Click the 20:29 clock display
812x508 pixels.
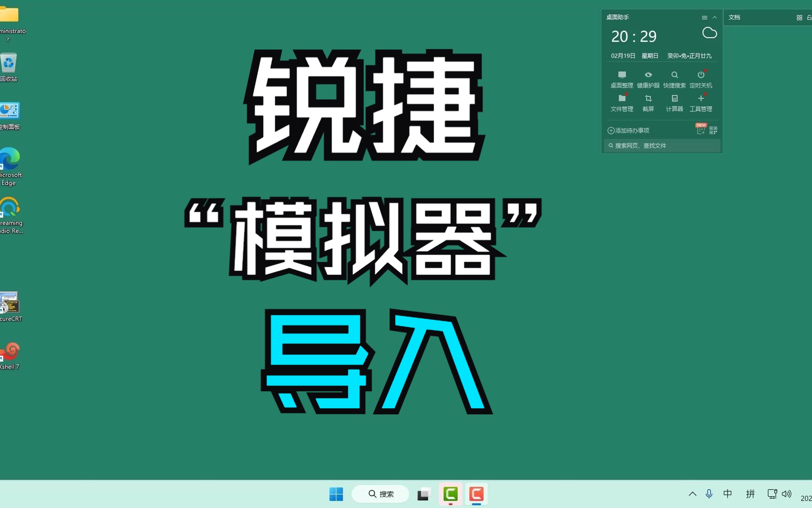click(633, 36)
